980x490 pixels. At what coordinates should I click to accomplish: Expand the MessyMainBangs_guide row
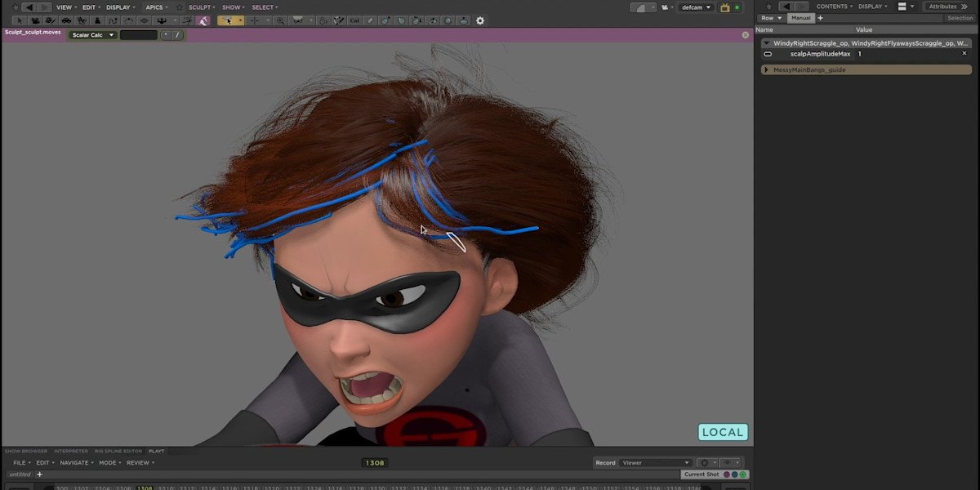pyautogui.click(x=767, y=70)
